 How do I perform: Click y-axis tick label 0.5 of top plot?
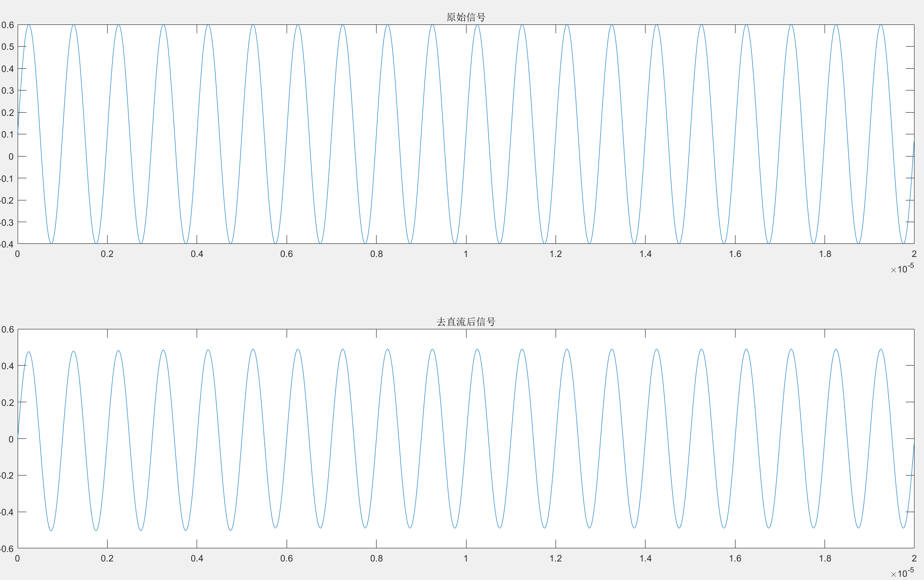[x=8, y=47]
